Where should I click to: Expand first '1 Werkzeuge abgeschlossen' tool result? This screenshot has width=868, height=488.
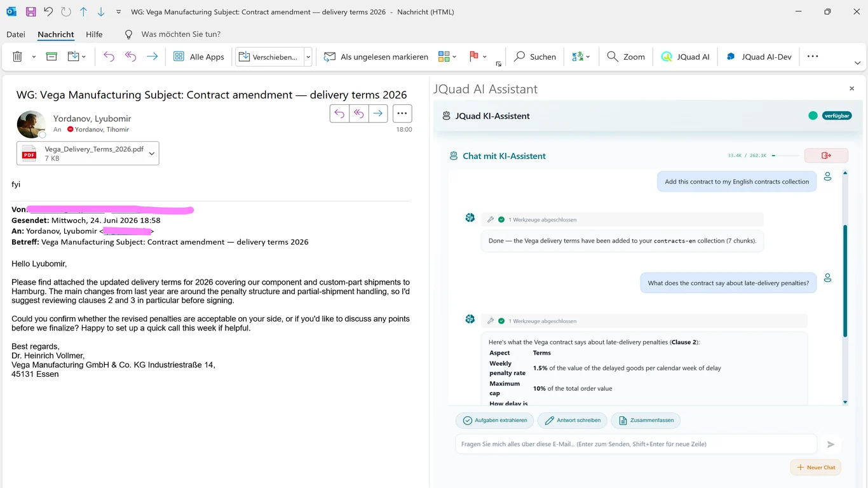pos(622,220)
